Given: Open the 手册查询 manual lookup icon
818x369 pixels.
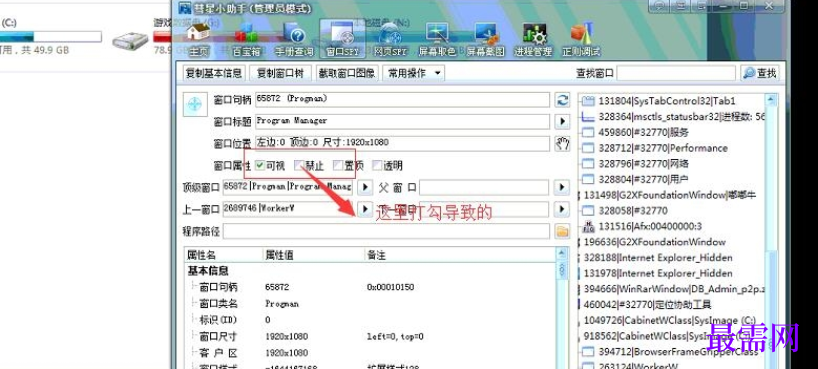Looking at the screenshot, I should 294,39.
